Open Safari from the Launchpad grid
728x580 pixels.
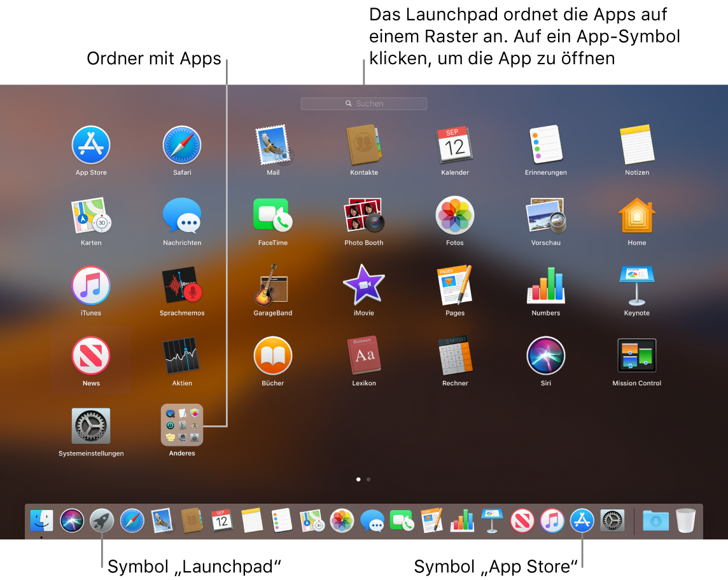pos(182,144)
